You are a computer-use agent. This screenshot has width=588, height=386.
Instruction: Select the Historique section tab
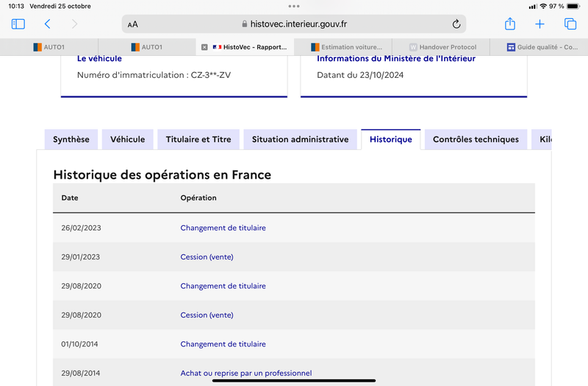[x=391, y=140]
